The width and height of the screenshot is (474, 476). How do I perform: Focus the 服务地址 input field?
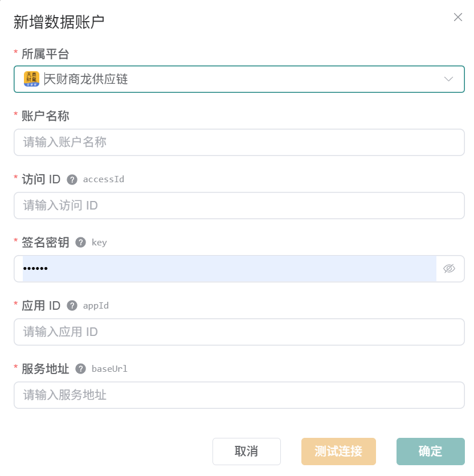point(239,395)
